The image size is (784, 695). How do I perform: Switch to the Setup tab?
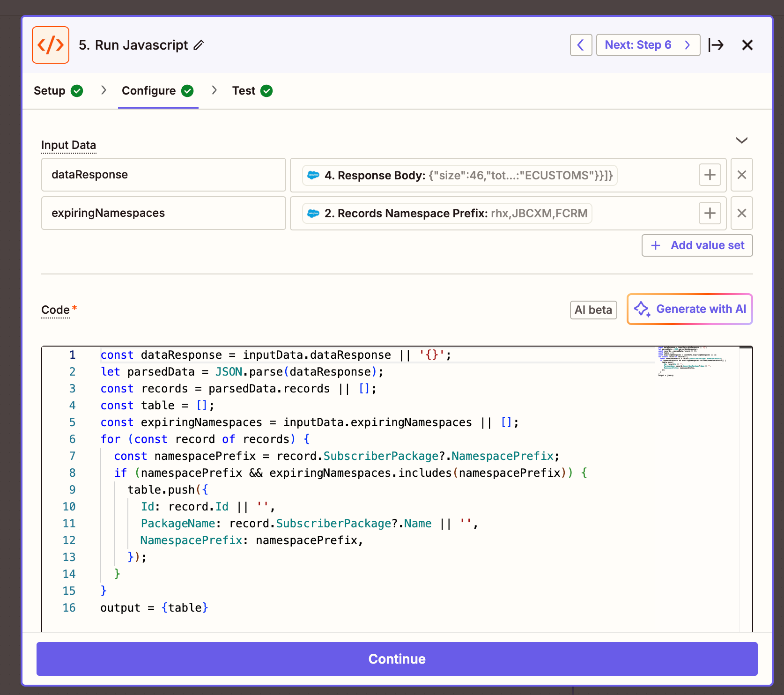[x=58, y=91]
